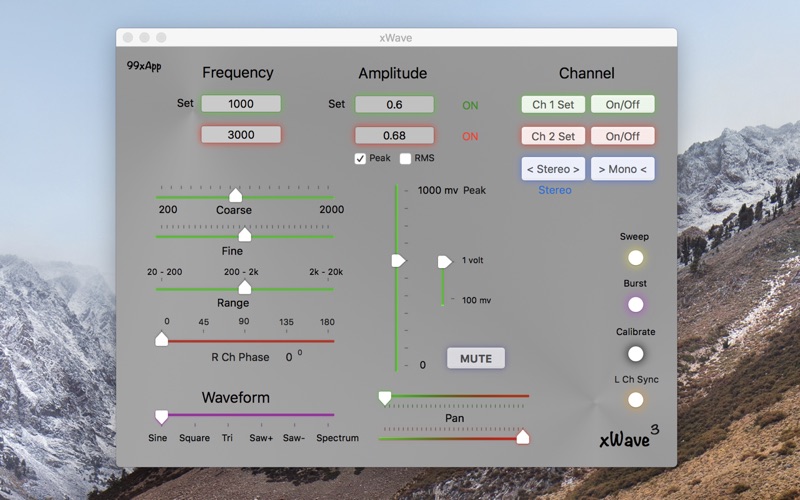
Task: Toggle channel 2 On/Off button
Action: (x=622, y=136)
